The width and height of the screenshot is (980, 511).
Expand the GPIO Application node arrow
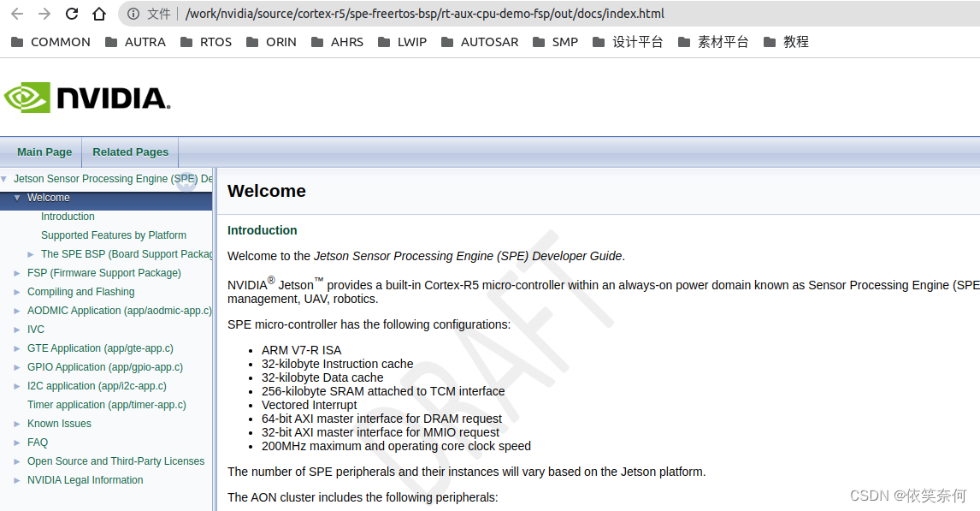pos(17,367)
